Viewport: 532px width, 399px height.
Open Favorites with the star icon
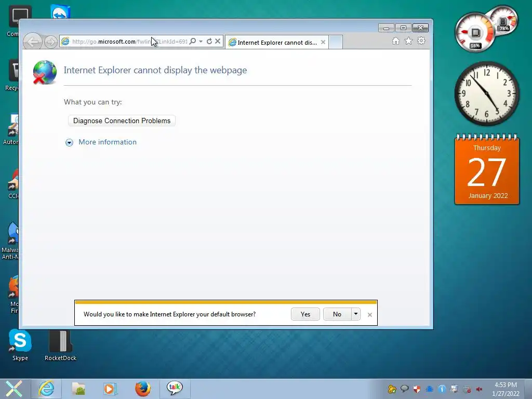tap(408, 41)
